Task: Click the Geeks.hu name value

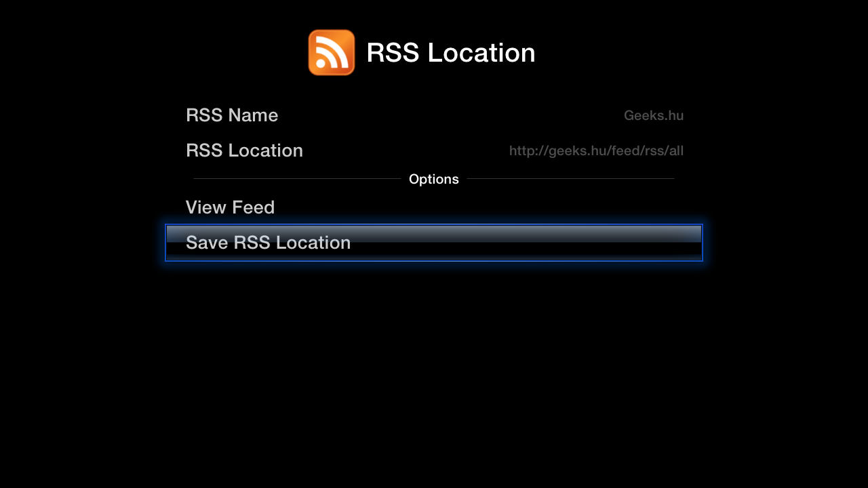Action: tap(653, 115)
